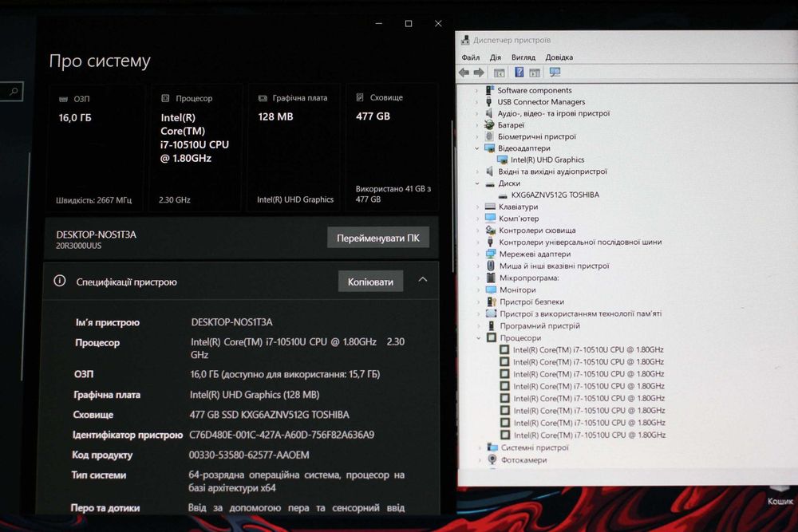
Task: Select the Процесор summary card
Action: [196, 148]
